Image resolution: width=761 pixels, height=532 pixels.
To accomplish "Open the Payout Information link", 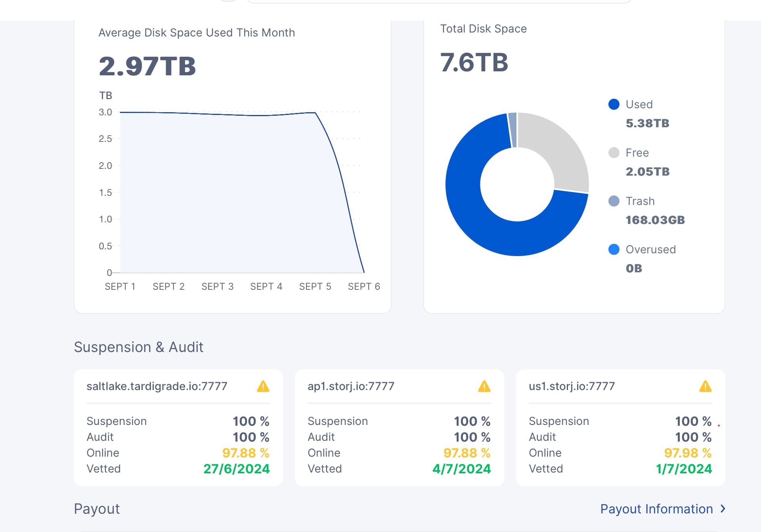I will [656, 509].
